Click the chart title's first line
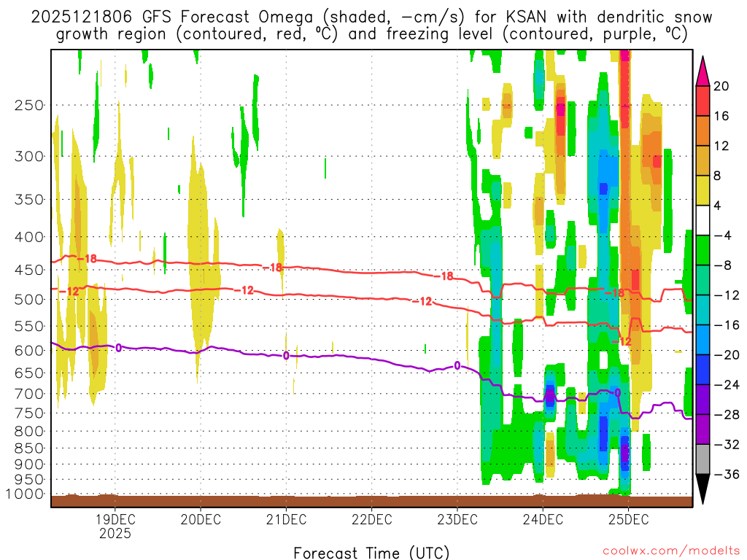Image resolution: width=747 pixels, height=560 pixels. (371, 17)
